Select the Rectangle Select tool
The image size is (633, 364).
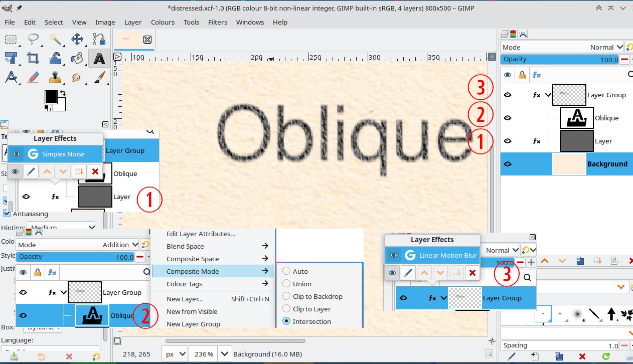pos(11,40)
